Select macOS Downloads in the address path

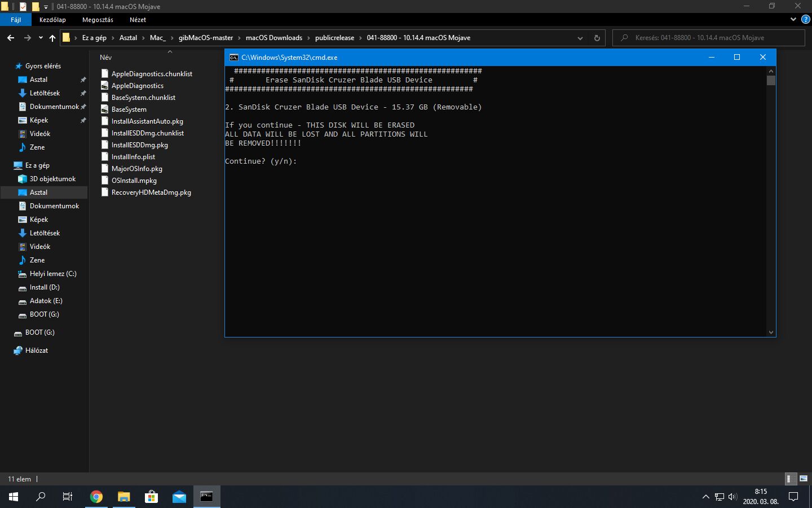pyautogui.click(x=274, y=38)
